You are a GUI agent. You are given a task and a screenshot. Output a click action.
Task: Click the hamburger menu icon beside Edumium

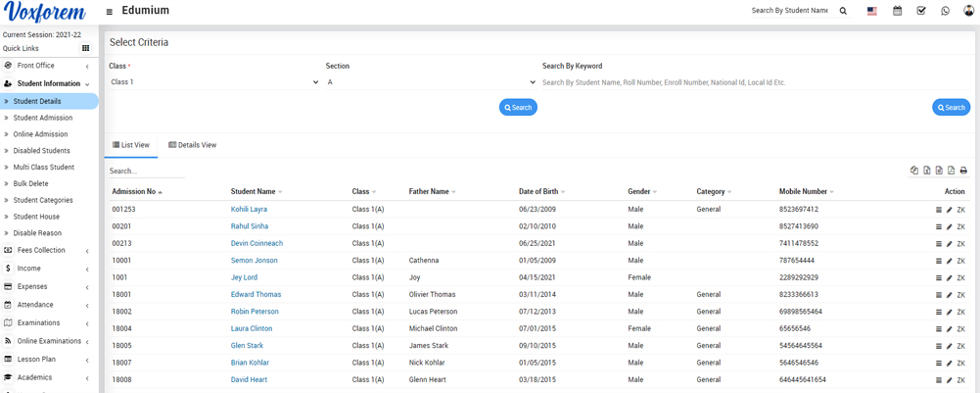109,12
